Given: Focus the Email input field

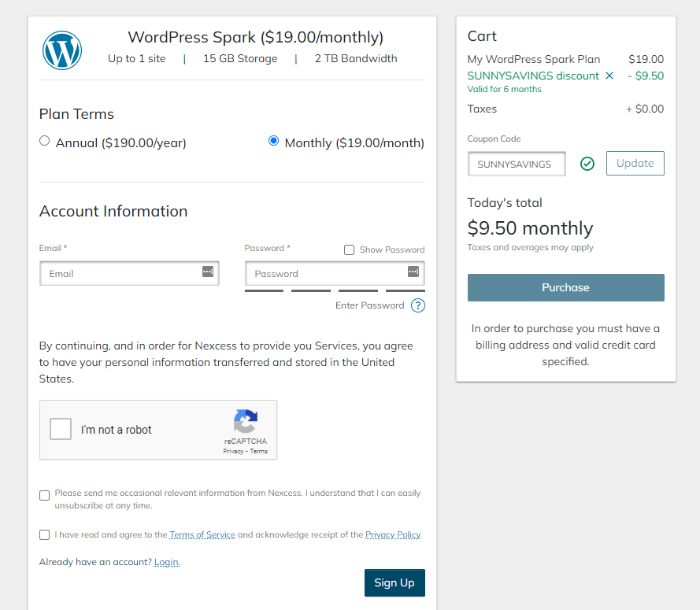Looking at the screenshot, I should (129, 274).
